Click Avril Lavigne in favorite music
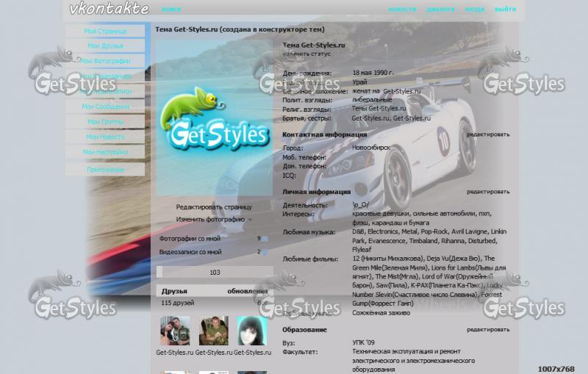The image size is (588, 374). click(469, 231)
